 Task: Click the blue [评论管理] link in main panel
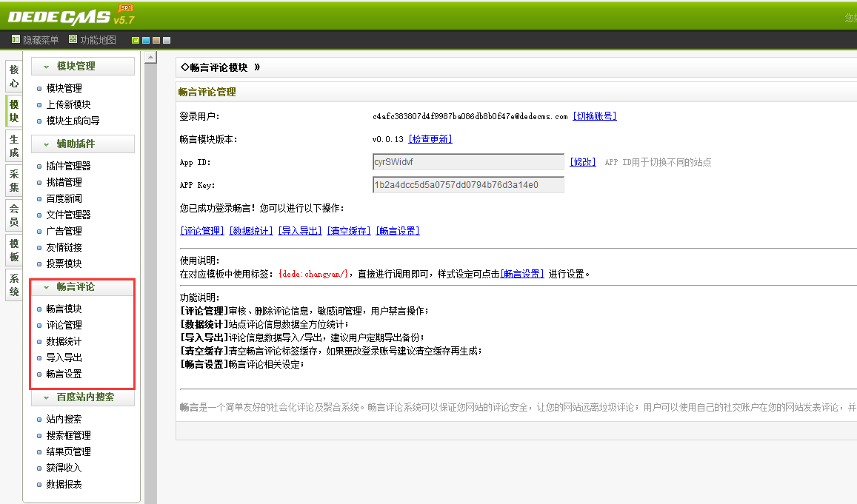[x=202, y=231]
